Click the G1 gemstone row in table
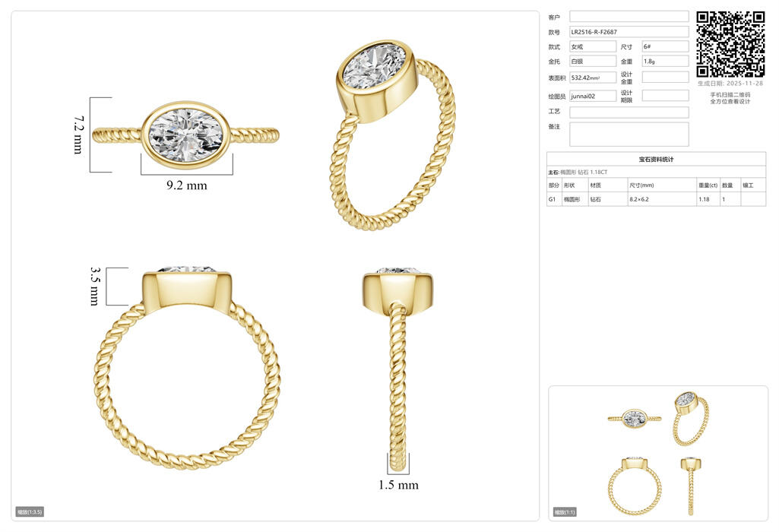 pyautogui.click(x=656, y=199)
